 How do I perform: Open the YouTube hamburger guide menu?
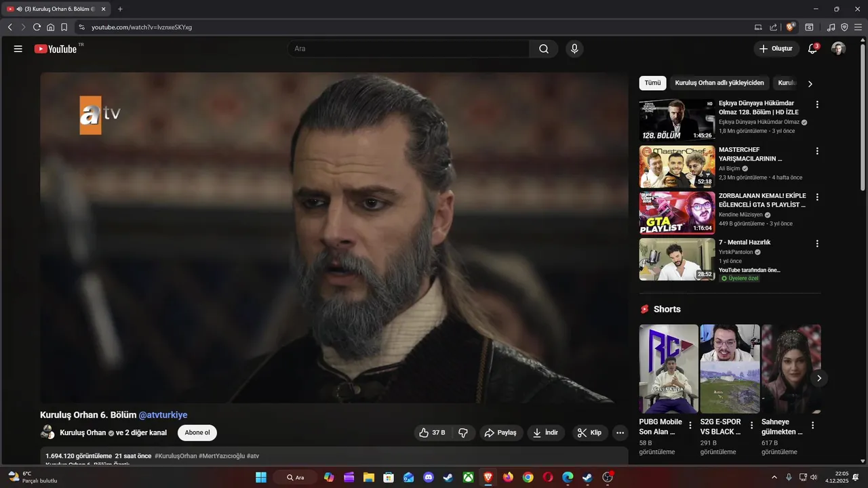pyautogui.click(x=18, y=49)
